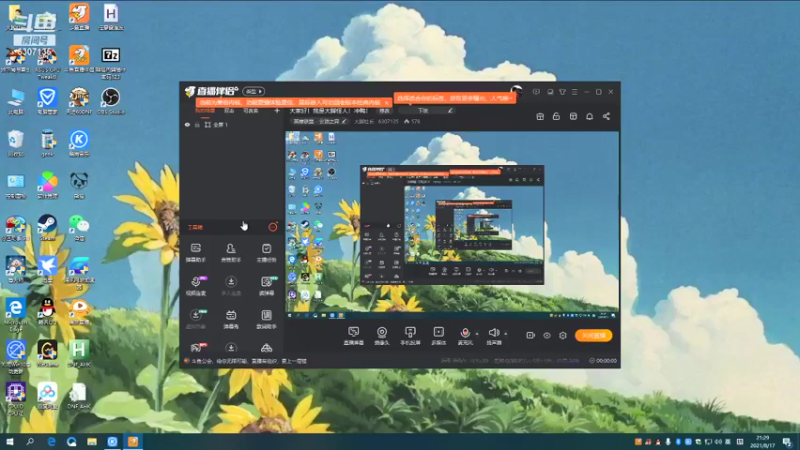This screenshot has height=450, width=800.
Task: Edit the stream category pencil icon
Action: coord(345,121)
